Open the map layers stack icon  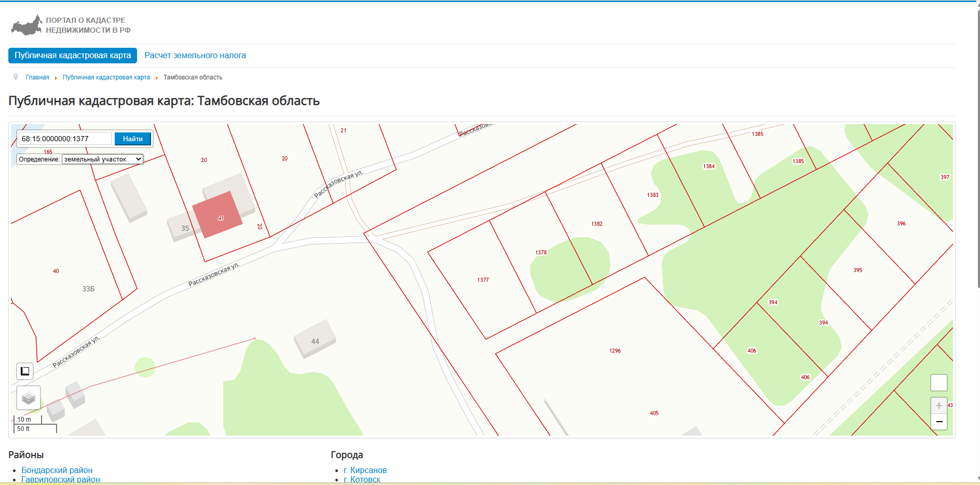click(29, 398)
